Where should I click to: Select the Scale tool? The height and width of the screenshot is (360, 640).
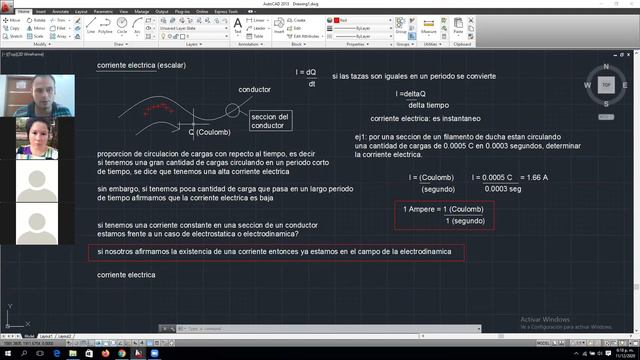(35, 36)
